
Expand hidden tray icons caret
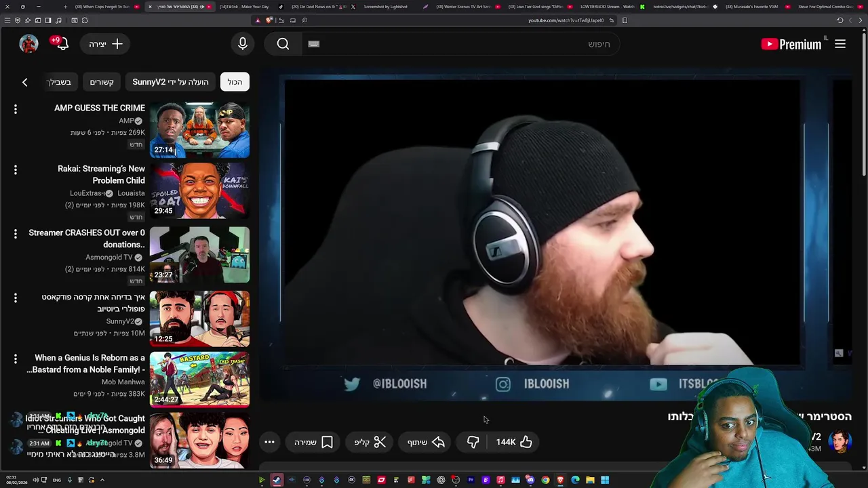tap(102, 480)
